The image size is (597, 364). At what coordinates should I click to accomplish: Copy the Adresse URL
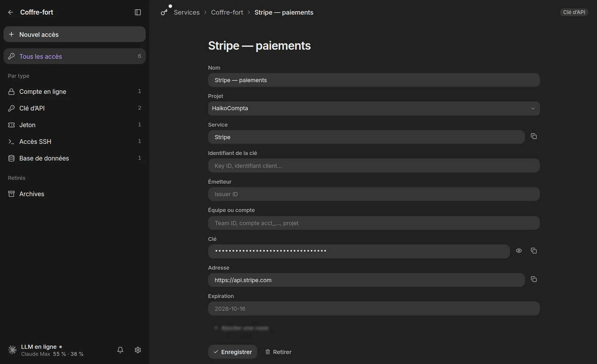point(534,279)
